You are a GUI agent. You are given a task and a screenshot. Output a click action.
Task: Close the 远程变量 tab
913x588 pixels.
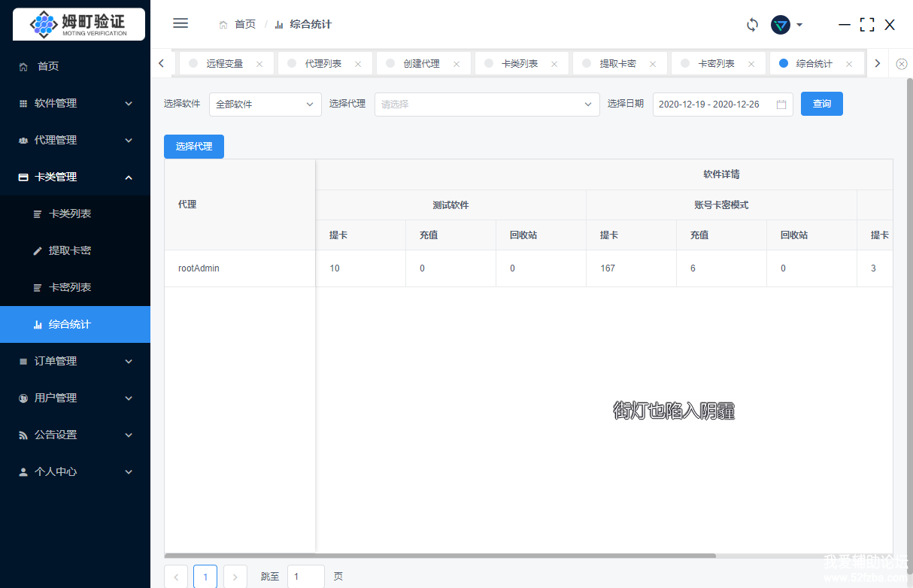tap(259, 65)
